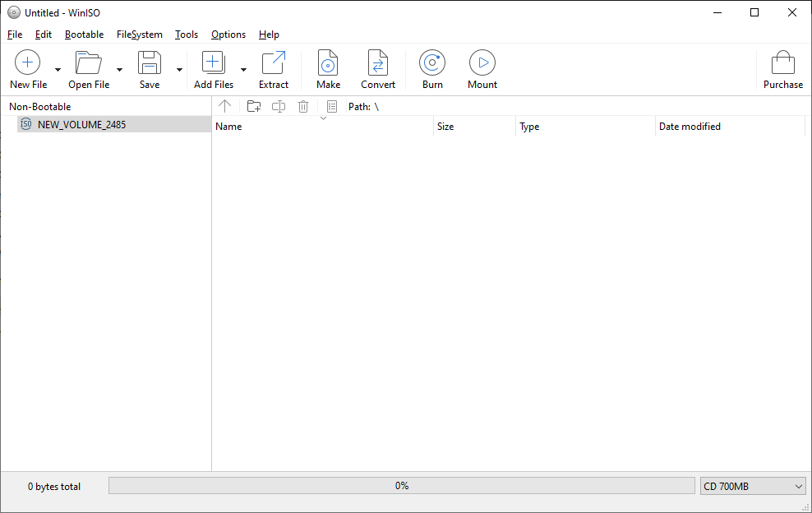The image size is (812, 513).
Task: Minimize the WinISO window
Action: (717, 12)
